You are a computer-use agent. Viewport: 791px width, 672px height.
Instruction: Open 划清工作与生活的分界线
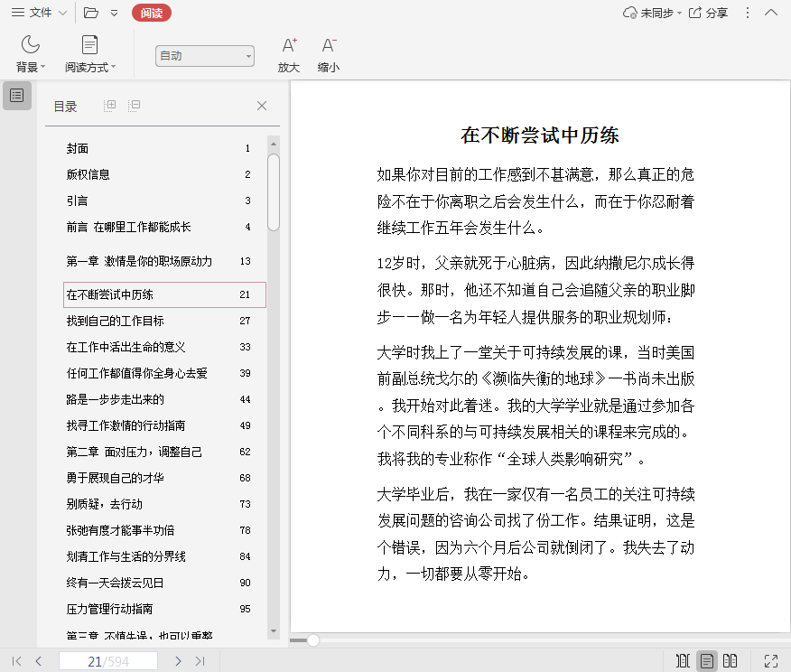point(164,557)
